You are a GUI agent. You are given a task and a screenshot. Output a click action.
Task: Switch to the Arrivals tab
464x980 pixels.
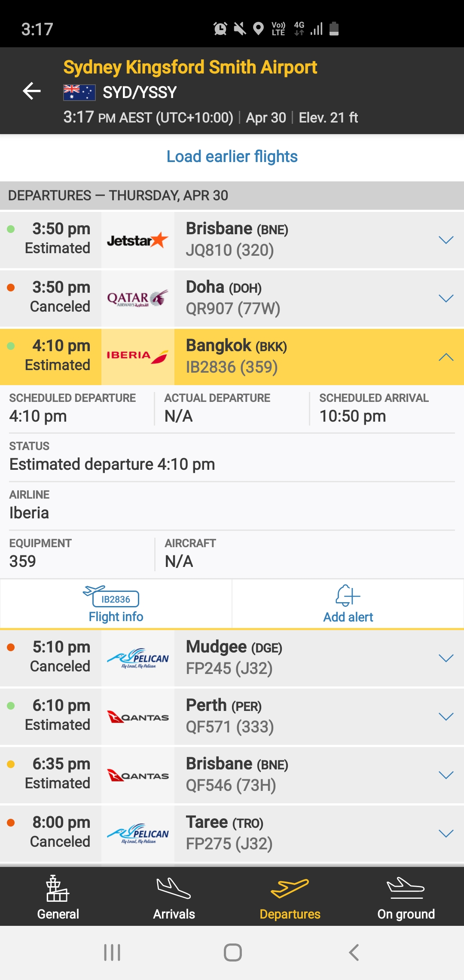tap(174, 897)
